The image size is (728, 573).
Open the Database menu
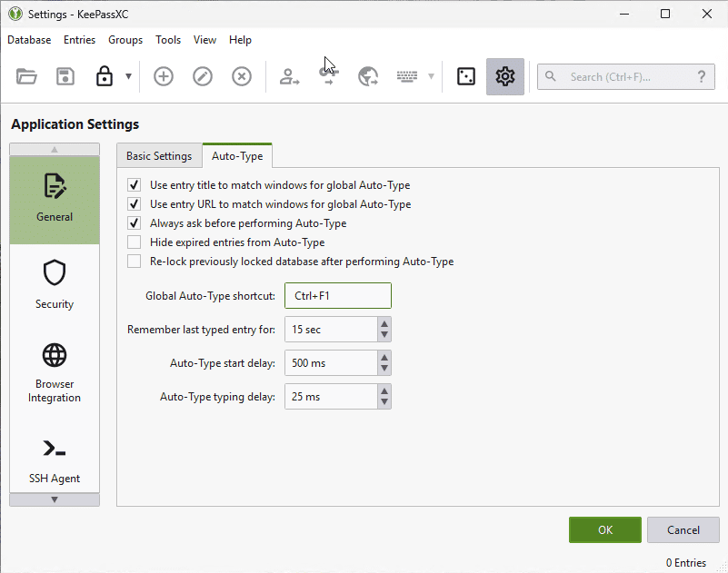29,40
